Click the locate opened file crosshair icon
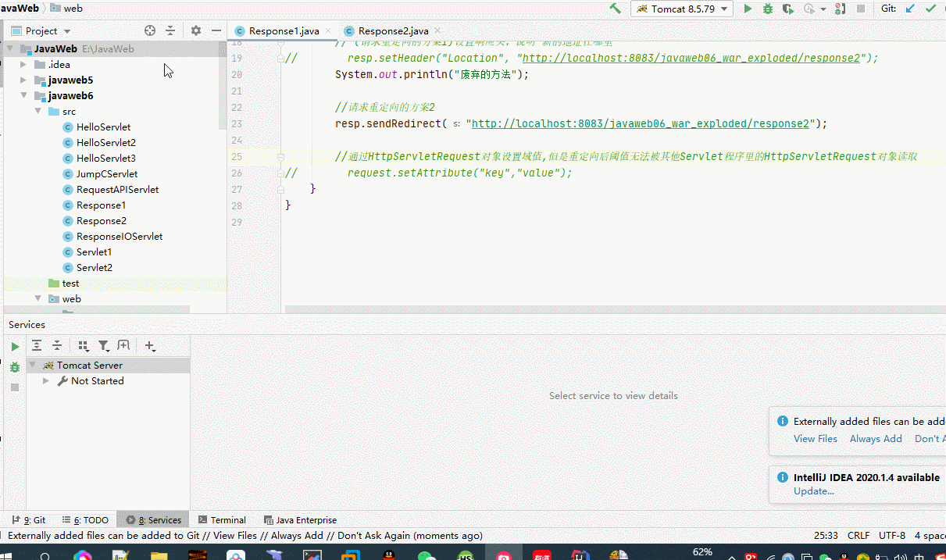The width and height of the screenshot is (946, 560). tap(150, 30)
